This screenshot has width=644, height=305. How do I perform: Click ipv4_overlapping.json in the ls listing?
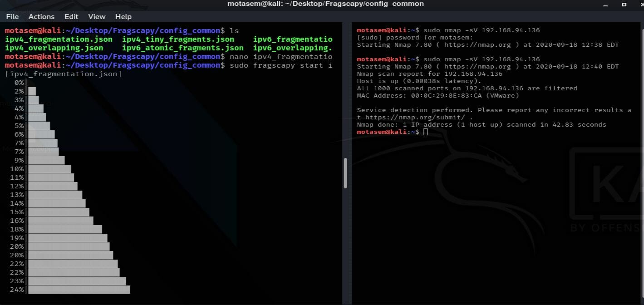coord(54,48)
